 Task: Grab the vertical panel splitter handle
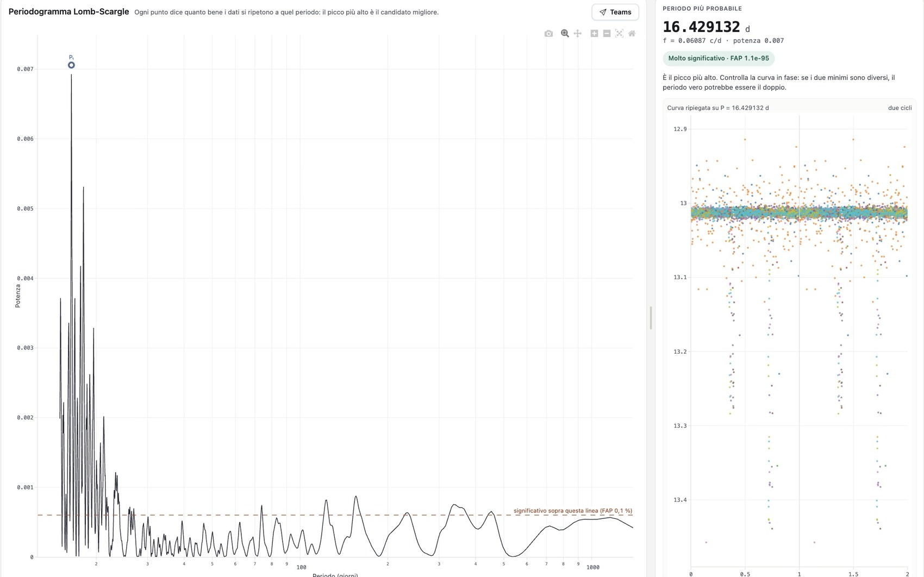coord(651,318)
